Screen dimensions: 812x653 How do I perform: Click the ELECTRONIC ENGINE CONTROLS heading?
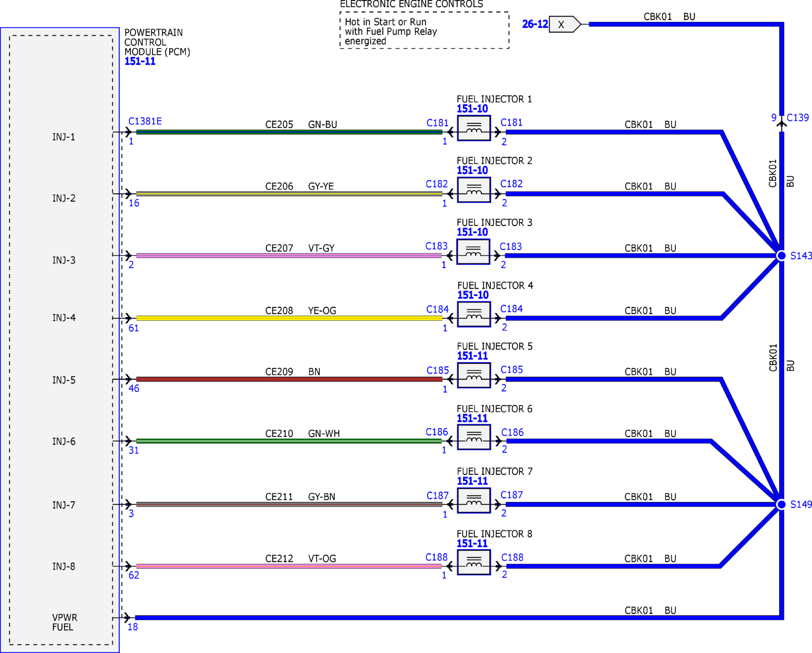411,4
